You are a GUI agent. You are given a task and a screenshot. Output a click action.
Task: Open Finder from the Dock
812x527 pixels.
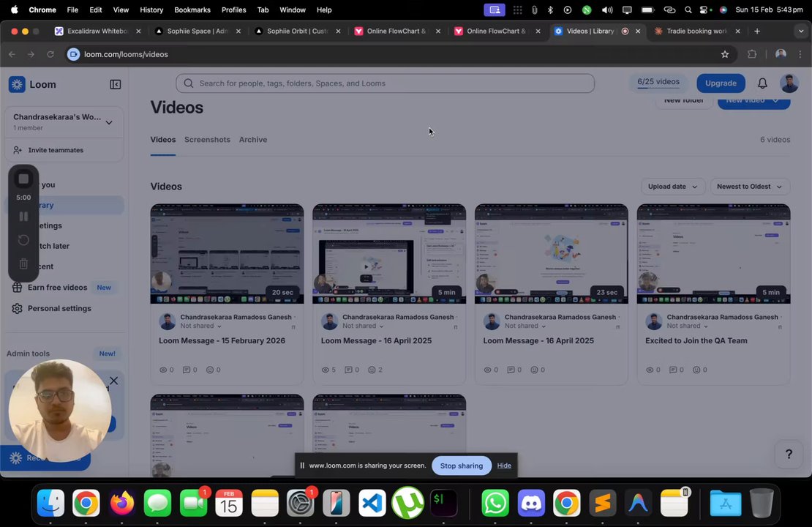tap(50, 503)
